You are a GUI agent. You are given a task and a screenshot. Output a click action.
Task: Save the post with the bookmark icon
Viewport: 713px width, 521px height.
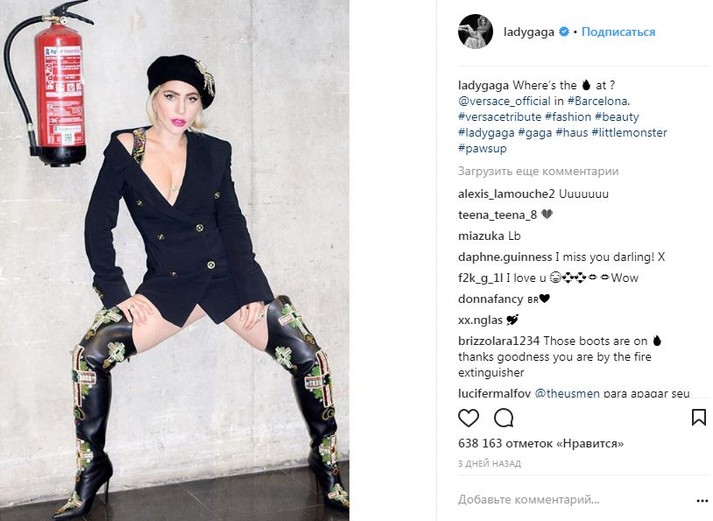[x=698, y=417]
